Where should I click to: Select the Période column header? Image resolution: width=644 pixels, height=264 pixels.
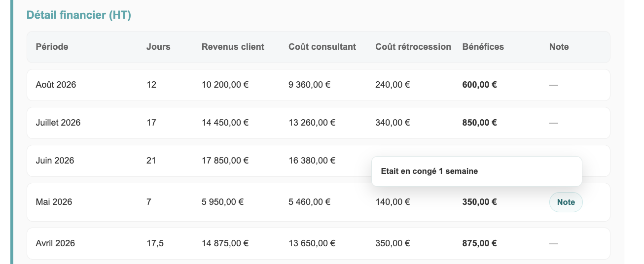52,47
